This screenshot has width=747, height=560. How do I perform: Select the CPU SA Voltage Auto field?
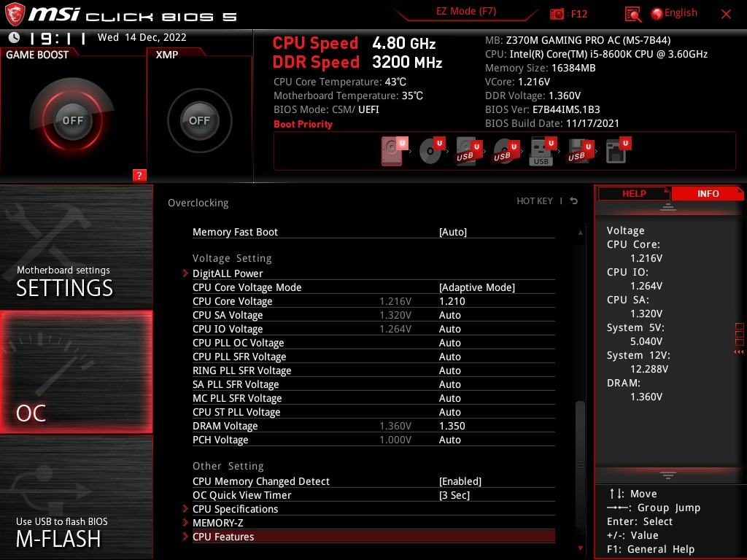coord(449,315)
